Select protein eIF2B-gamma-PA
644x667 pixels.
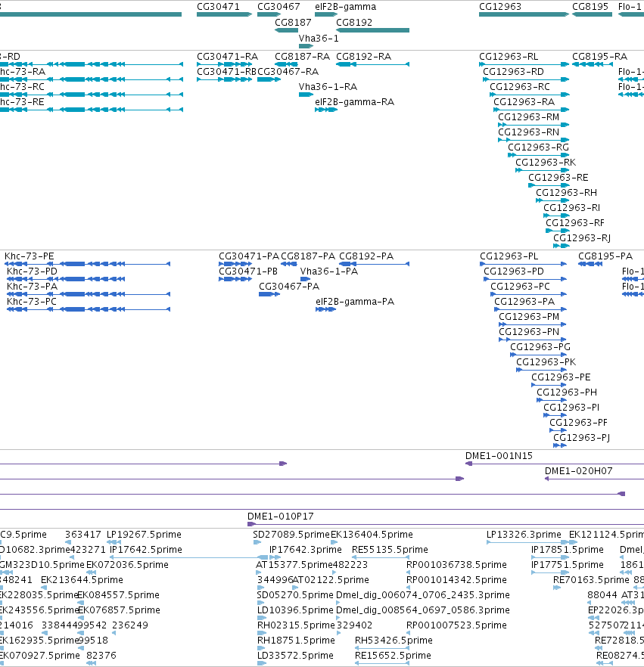coord(326,309)
